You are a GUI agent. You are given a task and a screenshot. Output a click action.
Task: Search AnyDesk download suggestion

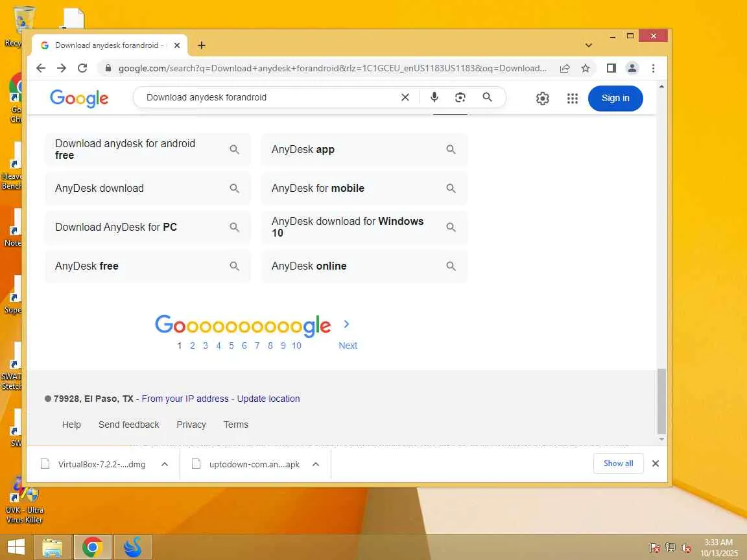pos(148,188)
